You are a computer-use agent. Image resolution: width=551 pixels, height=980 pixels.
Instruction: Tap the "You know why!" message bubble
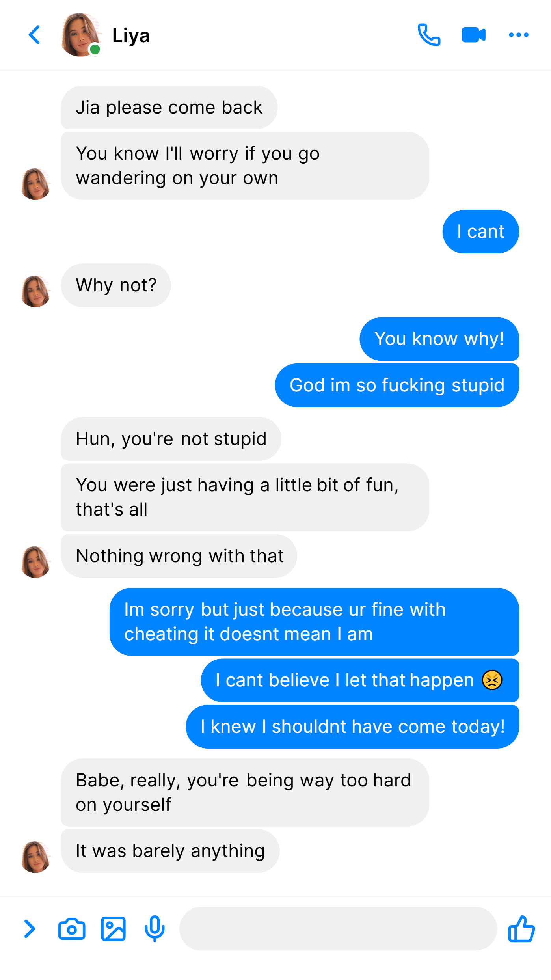pos(439,339)
